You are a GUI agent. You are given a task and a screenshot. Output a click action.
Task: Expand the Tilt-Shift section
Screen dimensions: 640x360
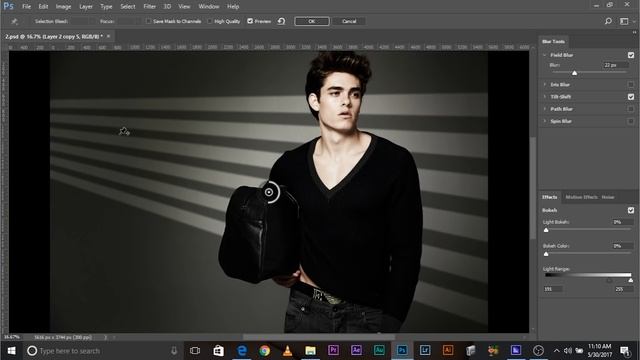tap(544, 97)
